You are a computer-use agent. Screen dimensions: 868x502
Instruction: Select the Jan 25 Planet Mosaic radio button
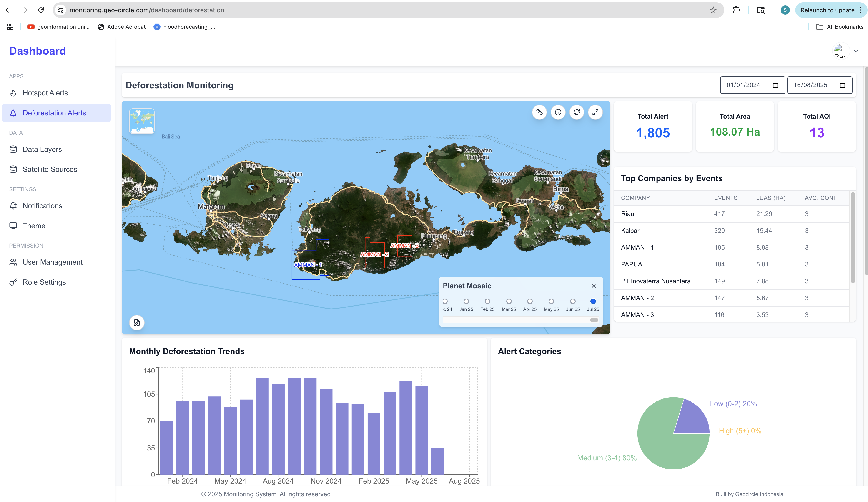[x=466, y=301]
